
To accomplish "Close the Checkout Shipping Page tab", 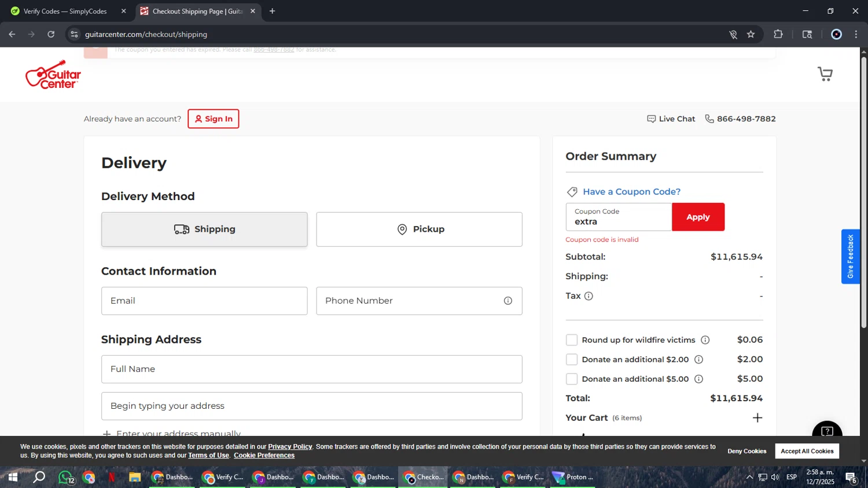I will click(x=253, y=11).
